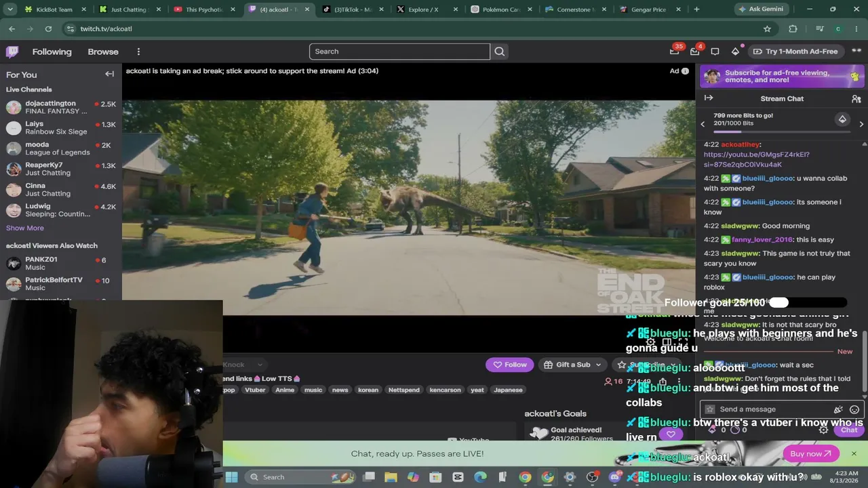Open the Windows Start menu
The height and width of the screenshot is (488, 868).
click(231, 477)
